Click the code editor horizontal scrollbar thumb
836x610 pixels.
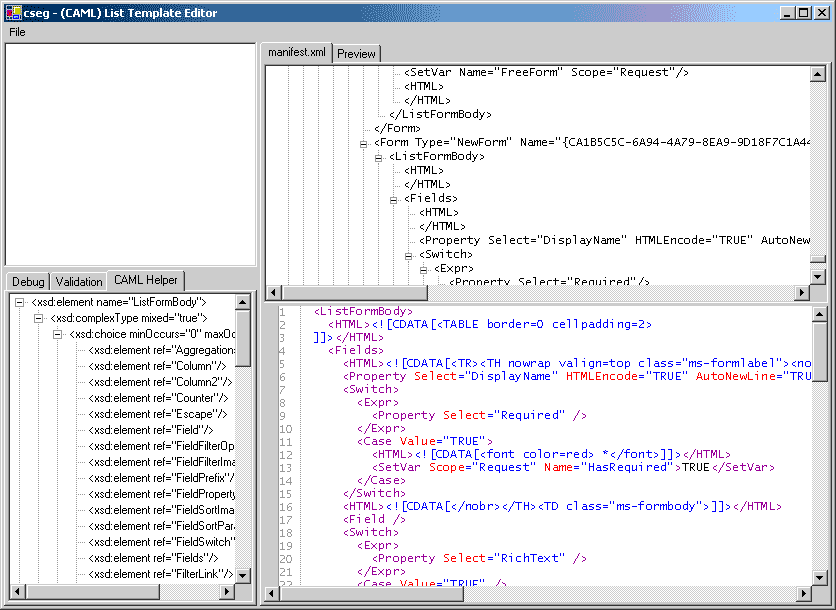coord(372,593)
